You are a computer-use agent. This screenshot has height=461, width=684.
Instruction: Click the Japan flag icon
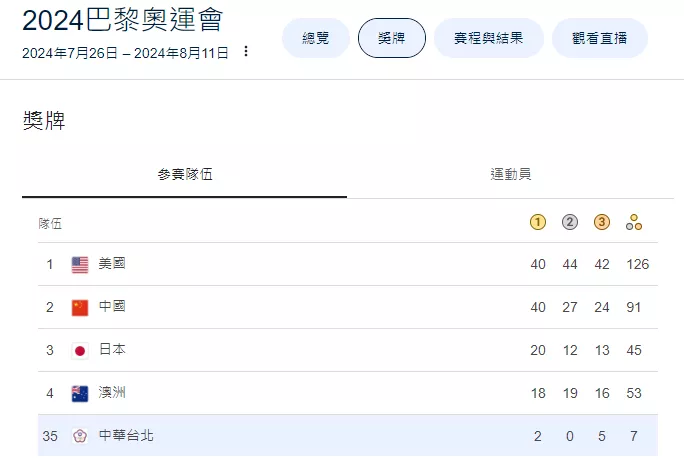click(80, 351)
